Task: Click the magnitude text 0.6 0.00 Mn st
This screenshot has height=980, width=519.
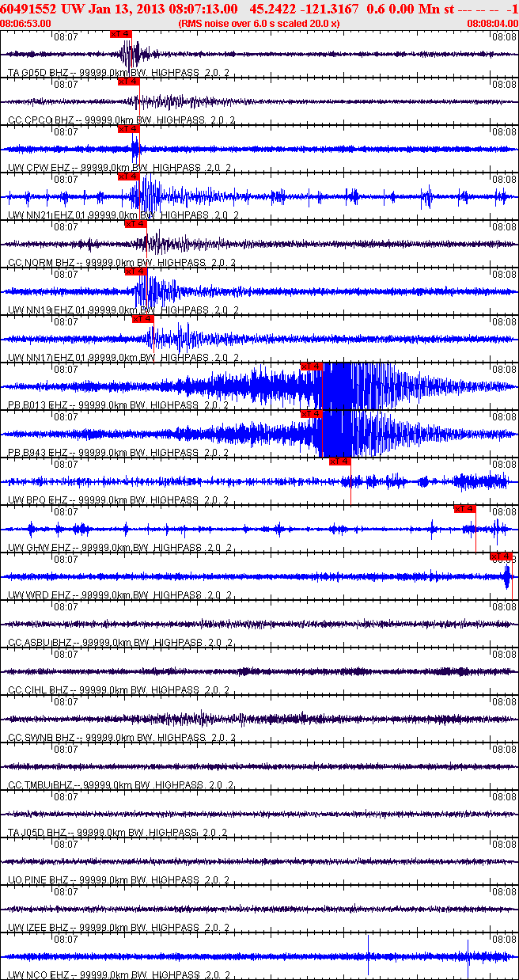Action: pyautogui.click(x=411, y=9)
